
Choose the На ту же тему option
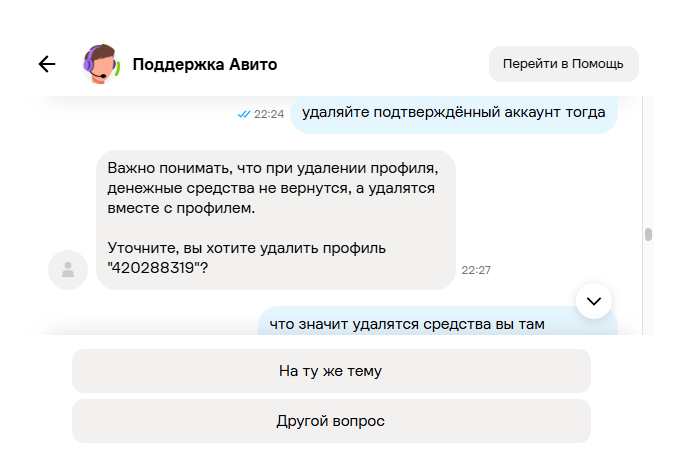point(332,371)
